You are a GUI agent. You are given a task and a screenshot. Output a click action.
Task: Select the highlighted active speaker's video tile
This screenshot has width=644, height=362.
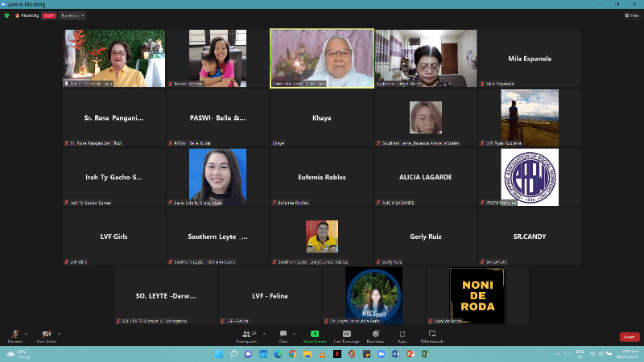click(322, 58)
